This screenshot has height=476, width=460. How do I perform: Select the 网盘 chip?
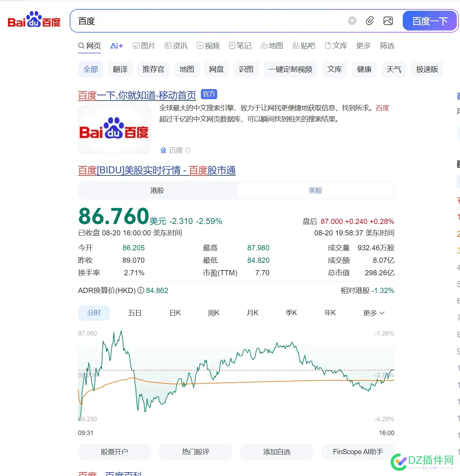point(216,69)
